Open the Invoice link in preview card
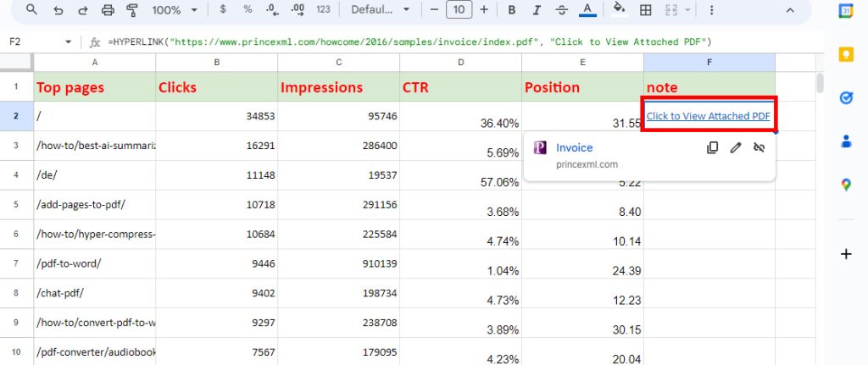 click(574, 147)
